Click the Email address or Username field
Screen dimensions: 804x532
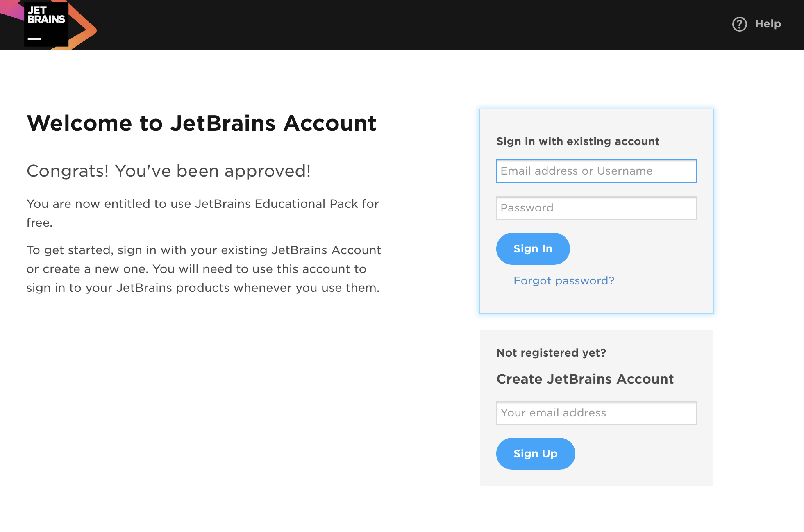point(596,171)
